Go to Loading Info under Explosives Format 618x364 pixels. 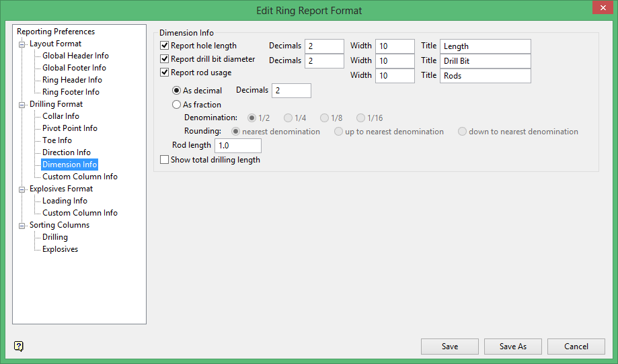(65, 201)
